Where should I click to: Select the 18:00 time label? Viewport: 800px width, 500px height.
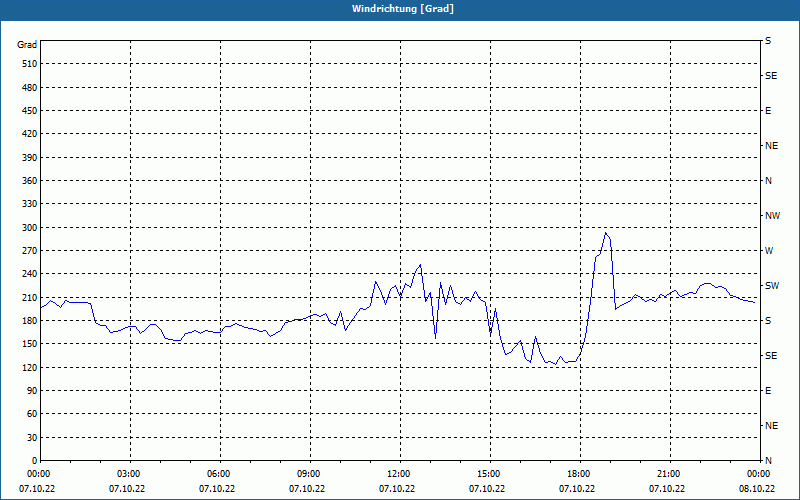tap(578, 474)
